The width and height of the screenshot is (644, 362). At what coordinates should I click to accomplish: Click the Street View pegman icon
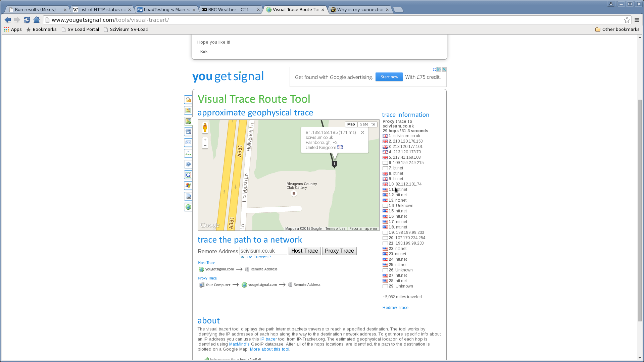(x=205, y=128)
